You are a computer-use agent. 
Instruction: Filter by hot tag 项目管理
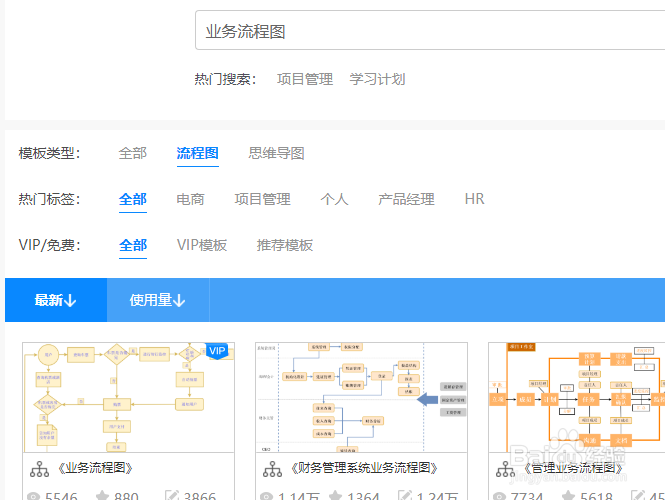pos(263,199)
